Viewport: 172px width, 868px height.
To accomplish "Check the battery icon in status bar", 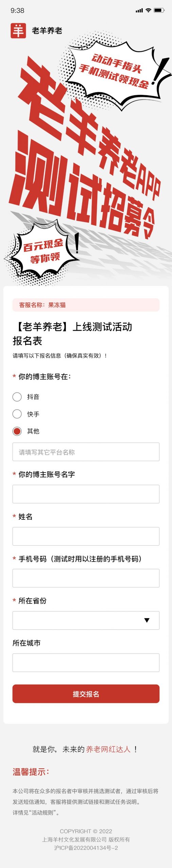I will (x=159, y=11).
